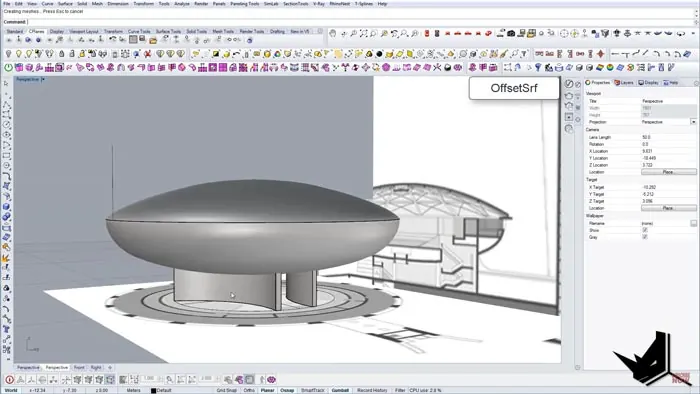Click the green power button icon
The height and width of the screenshot is (394, 700).
(8, 68)
